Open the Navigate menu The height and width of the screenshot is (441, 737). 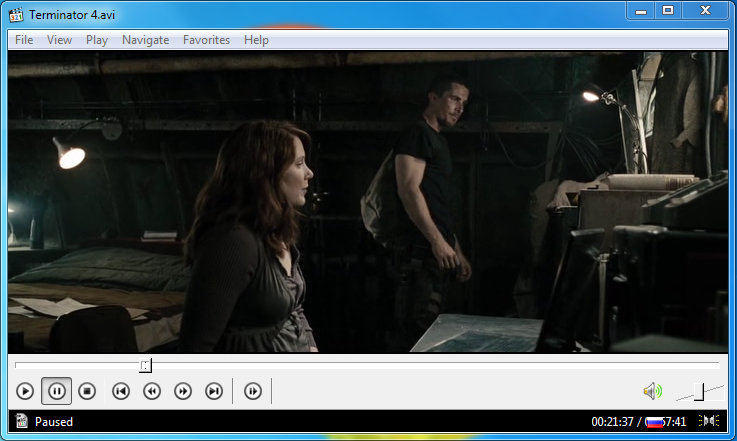[x=145, y=40]
